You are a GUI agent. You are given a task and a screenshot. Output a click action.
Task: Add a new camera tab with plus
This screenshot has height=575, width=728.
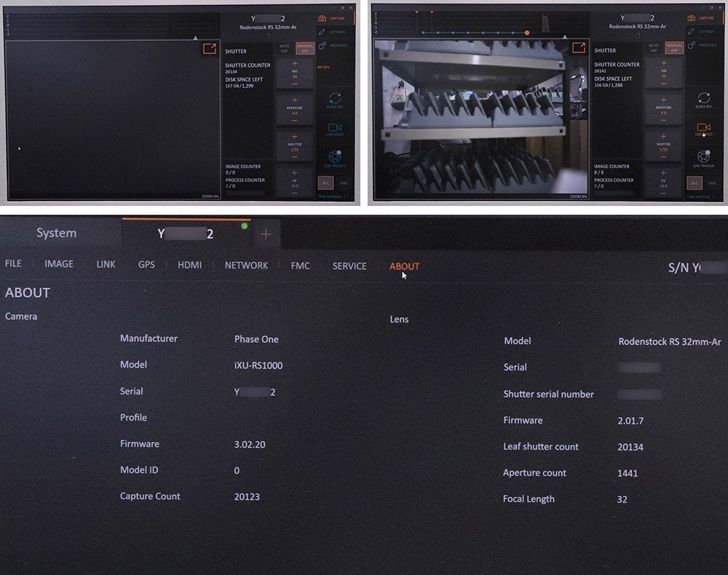[x=266, y=234]
